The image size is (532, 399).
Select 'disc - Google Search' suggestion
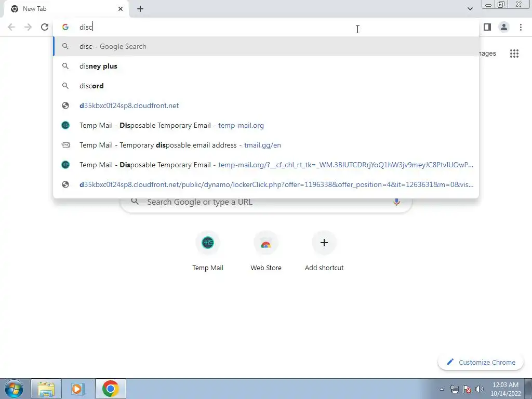pyautogui.click(x=266, y=46)
